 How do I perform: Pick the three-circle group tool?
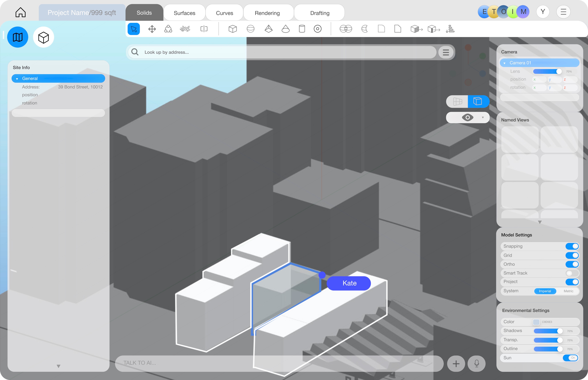(168, 29)
